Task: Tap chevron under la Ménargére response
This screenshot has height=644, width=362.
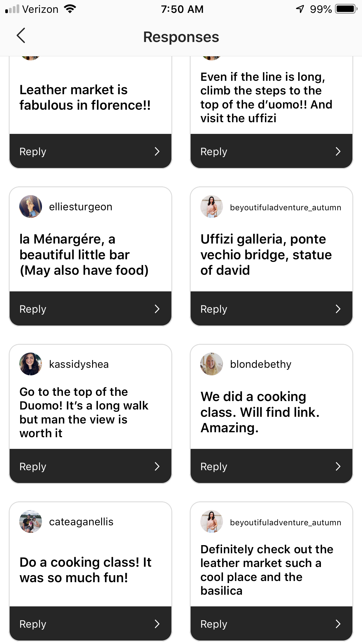Action: click(x=157, y=309)
